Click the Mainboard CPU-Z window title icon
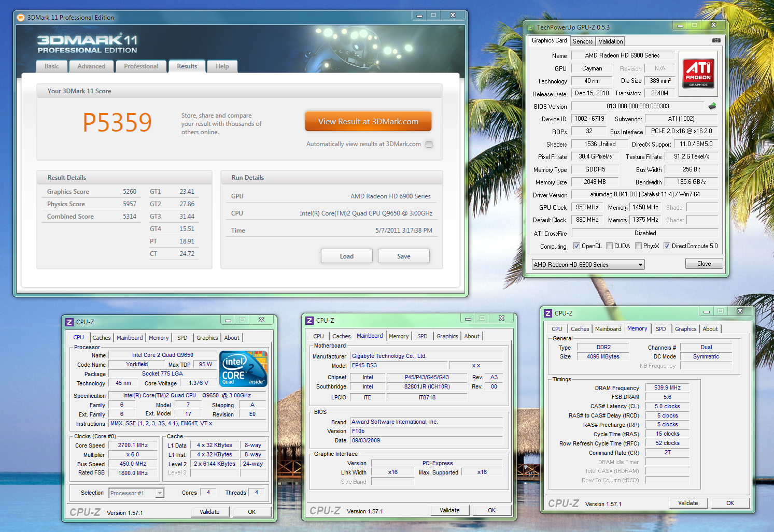774x532 pixels. pos(309,320)
